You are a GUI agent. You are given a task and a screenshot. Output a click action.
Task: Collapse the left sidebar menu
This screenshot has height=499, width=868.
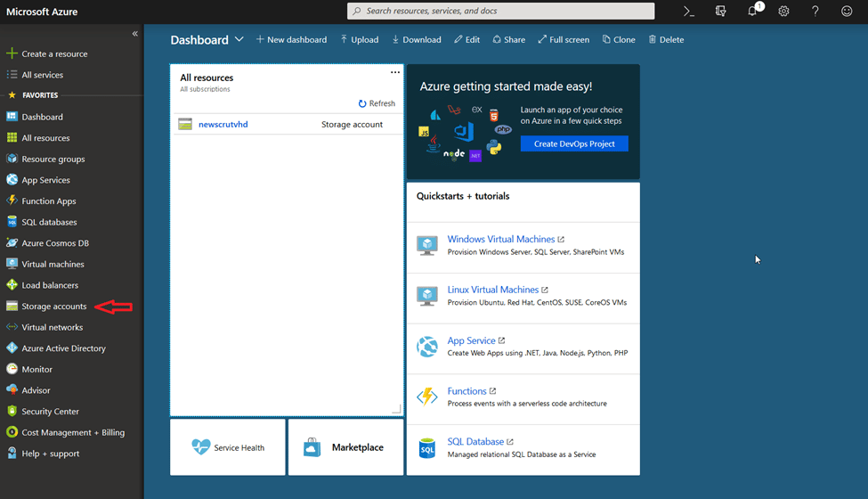click(134, 34)
